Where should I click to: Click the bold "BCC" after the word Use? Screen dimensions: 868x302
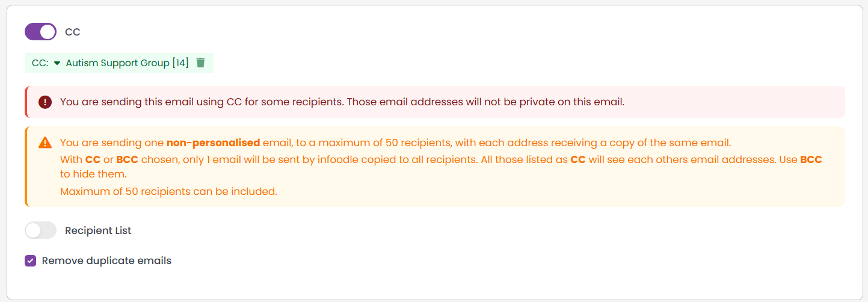coord(811,160)
